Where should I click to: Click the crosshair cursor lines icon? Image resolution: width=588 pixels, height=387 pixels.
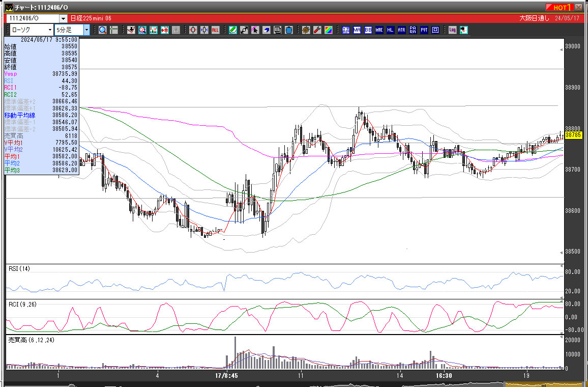coord(113,30)
